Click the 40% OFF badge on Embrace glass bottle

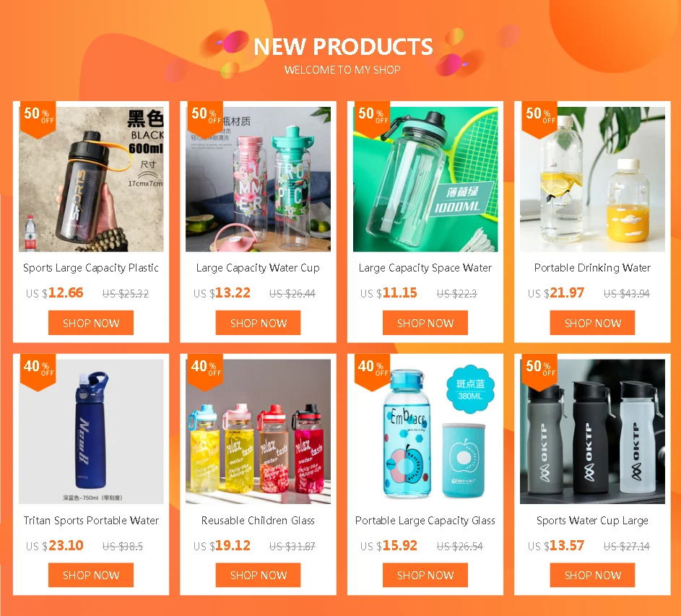coord(372,373)
